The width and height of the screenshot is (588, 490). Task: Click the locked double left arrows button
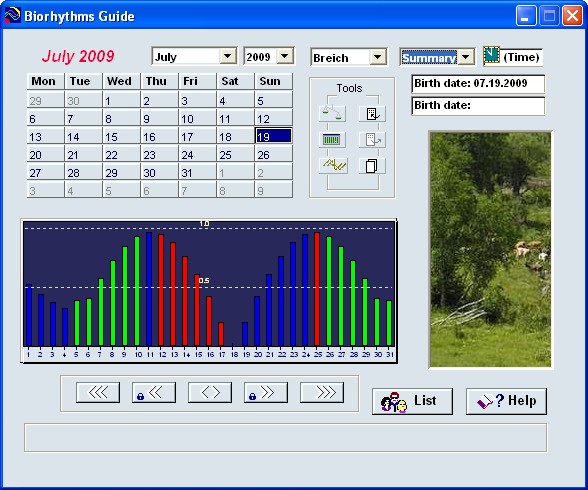tap(154, 393)
